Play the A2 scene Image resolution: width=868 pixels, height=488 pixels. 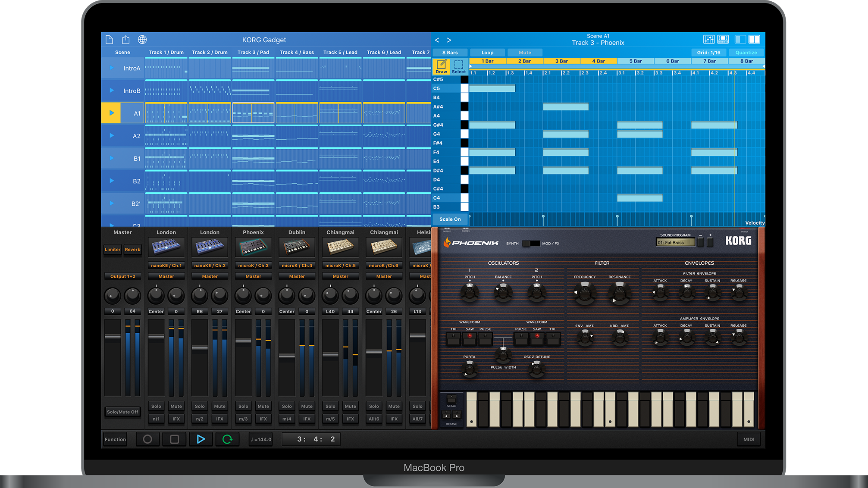(x=112, y=136)
